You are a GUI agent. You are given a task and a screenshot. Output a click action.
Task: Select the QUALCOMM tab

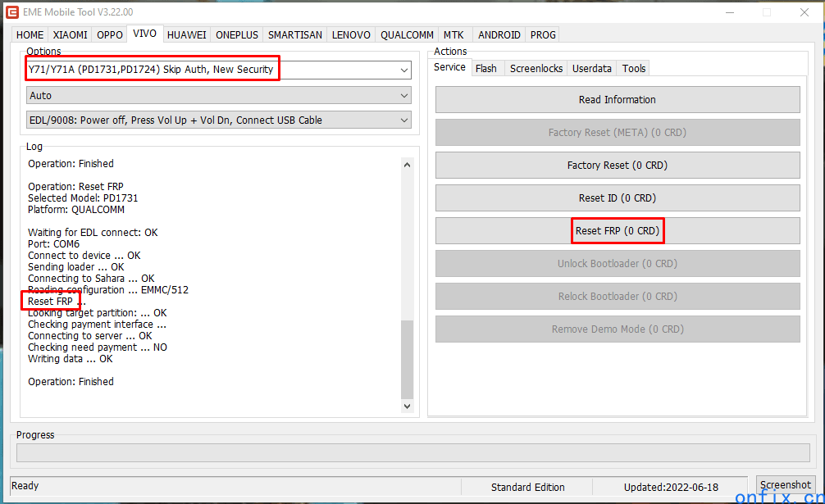(x=407, y=35)
